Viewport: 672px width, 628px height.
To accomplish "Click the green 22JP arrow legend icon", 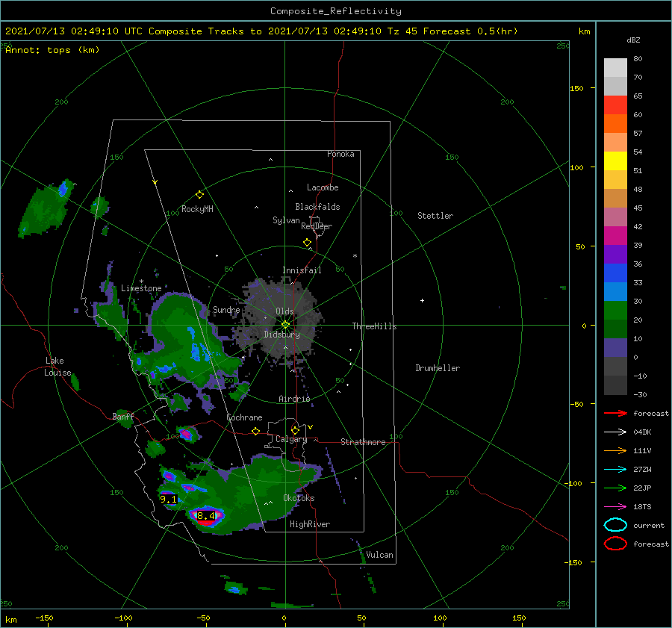I will tap(615, 488).
